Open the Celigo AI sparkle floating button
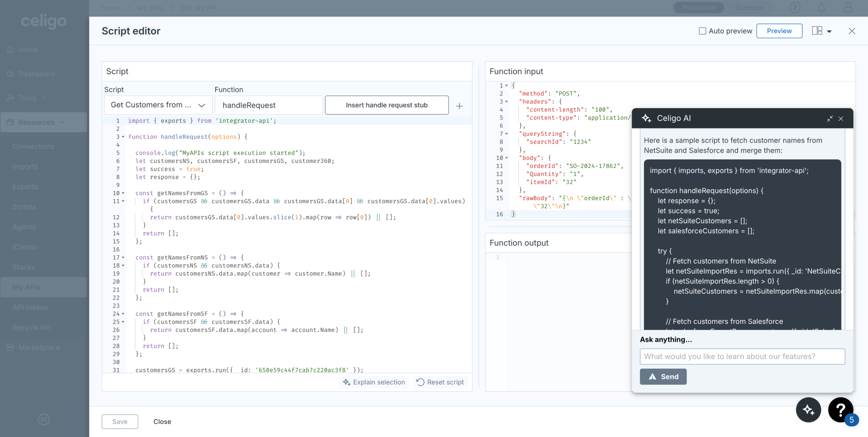Screen dimensions: 868x437 [x=808, y=410]
